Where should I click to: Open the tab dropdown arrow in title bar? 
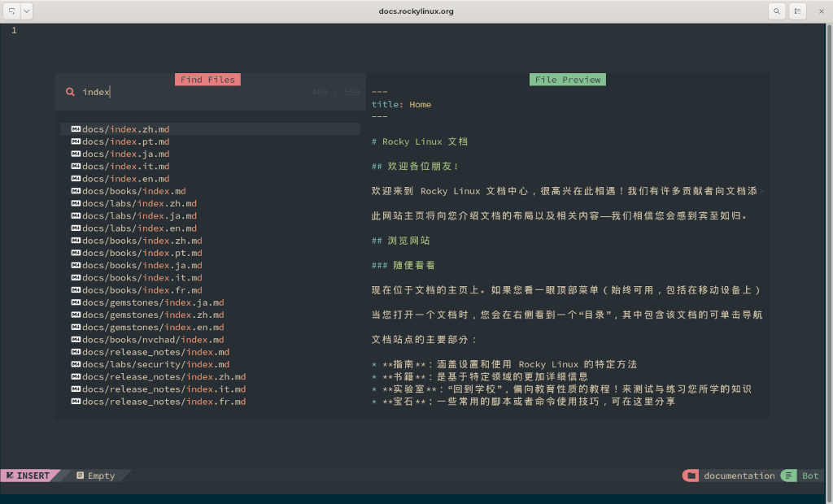pyautogui.click(x=27, y=11)
